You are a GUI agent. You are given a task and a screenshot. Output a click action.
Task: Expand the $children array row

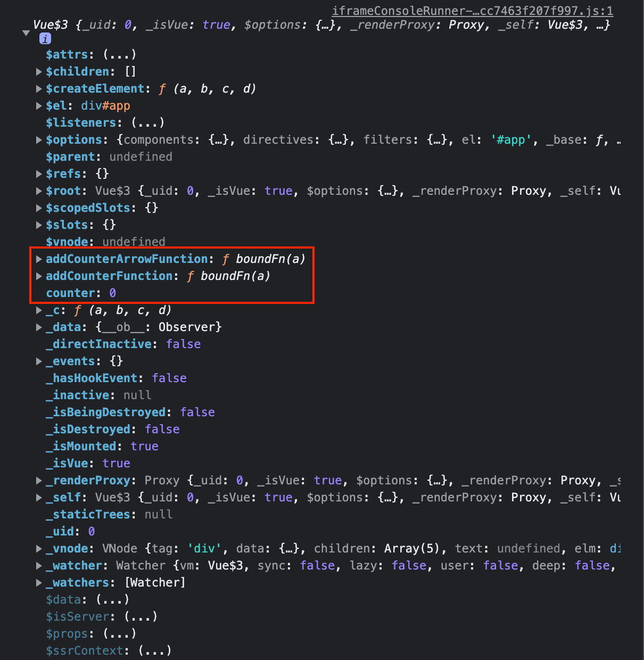pos(39,71)
